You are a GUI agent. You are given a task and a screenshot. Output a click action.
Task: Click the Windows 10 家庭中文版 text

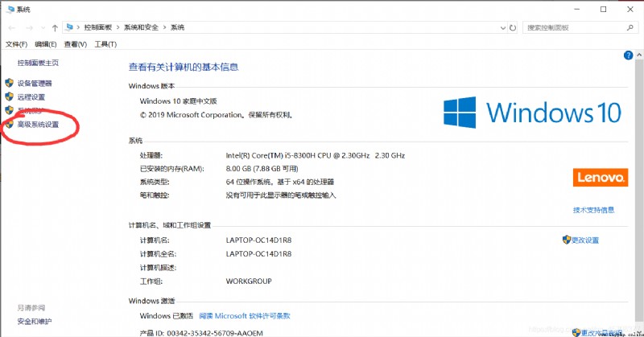click(x=178, y=101)
